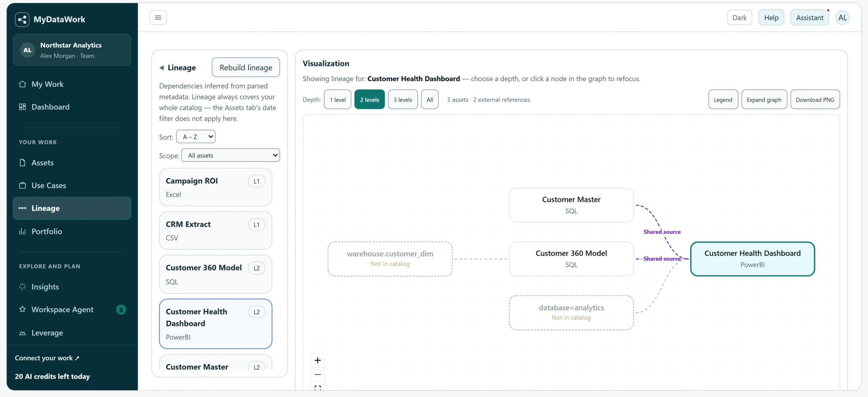Follow the Connect your work link
868x397 pixels.
click(x=47, y=358)
